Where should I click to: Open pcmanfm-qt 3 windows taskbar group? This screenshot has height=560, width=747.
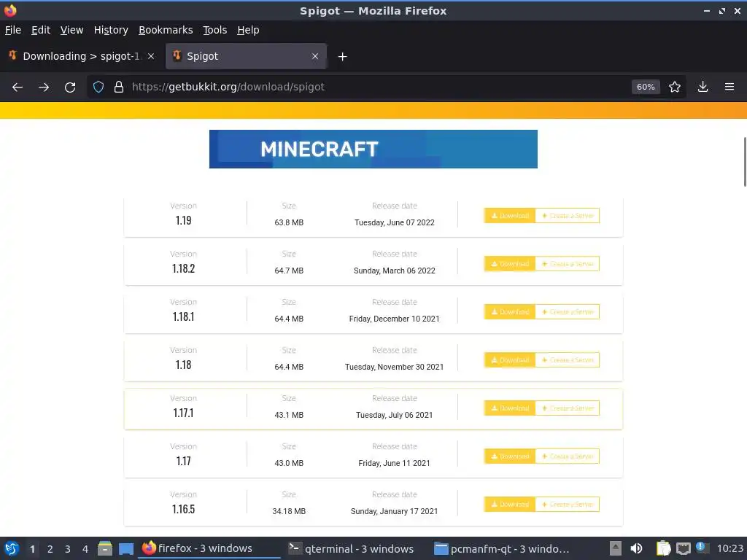[x=501, y=548]
